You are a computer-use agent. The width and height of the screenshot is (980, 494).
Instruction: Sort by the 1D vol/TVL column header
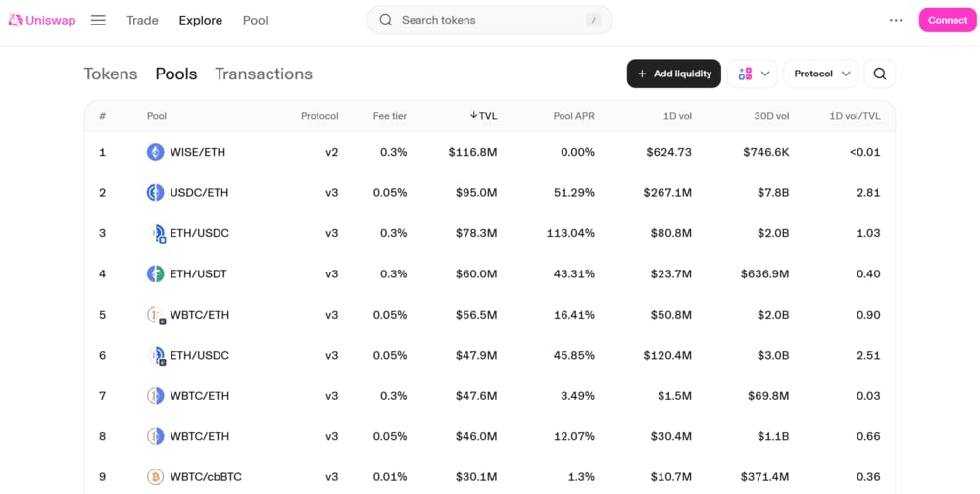[855, 116]
